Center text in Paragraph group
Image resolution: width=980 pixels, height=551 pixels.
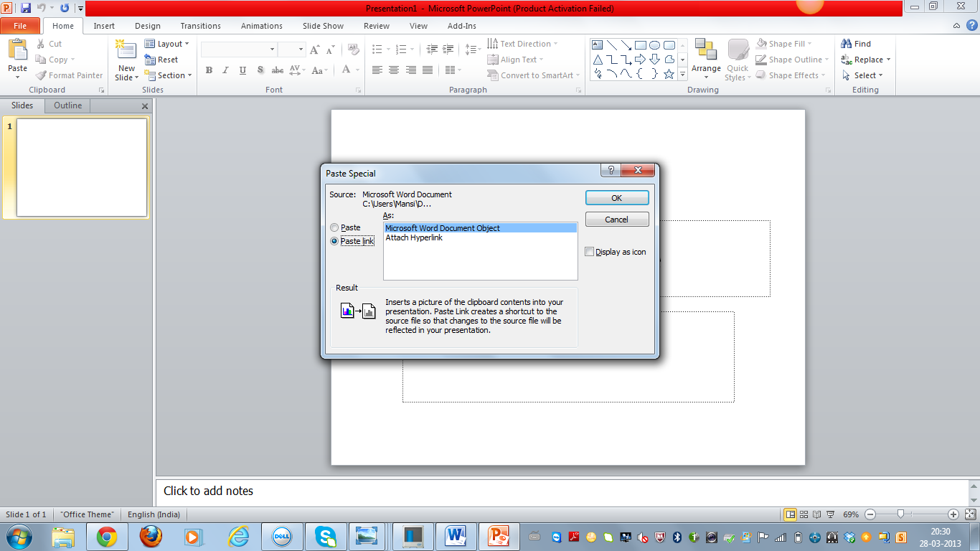point(394,70)
